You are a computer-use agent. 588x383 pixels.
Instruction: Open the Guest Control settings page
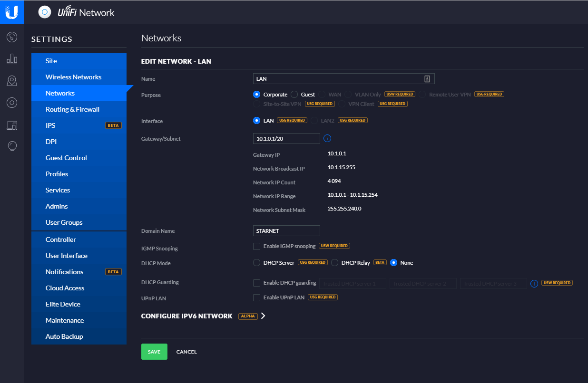point(66,158)
